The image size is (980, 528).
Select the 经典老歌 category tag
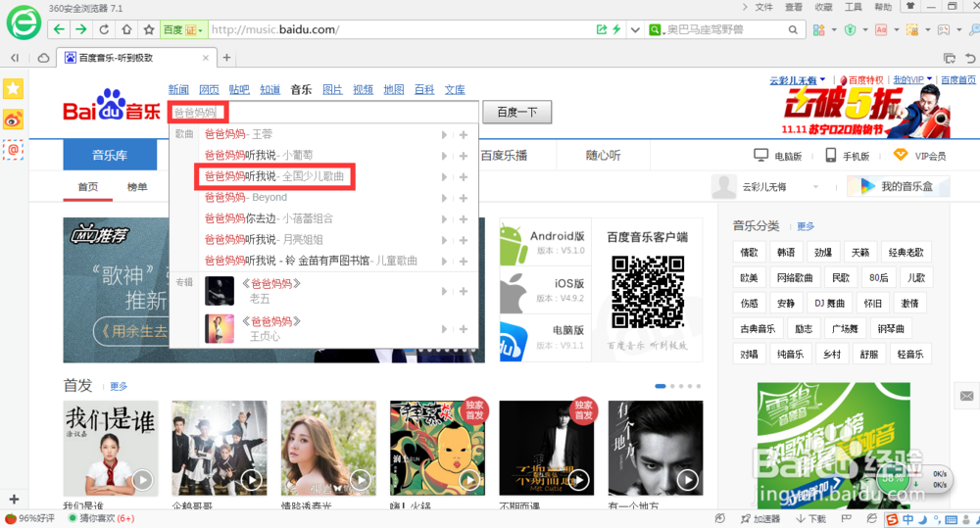(x=906, y=253)
